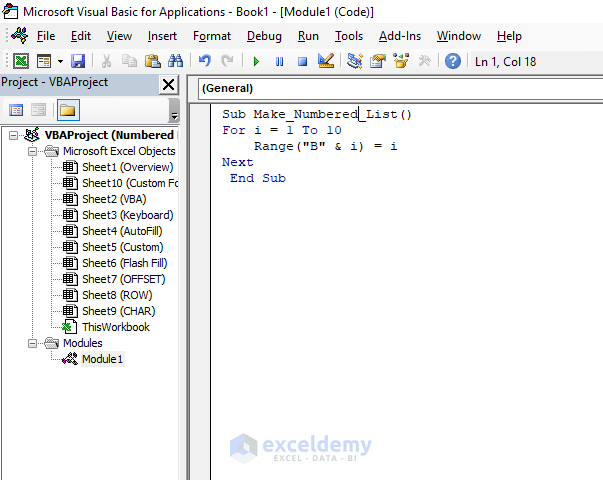Open the Tools menu

tap(349, 36)
